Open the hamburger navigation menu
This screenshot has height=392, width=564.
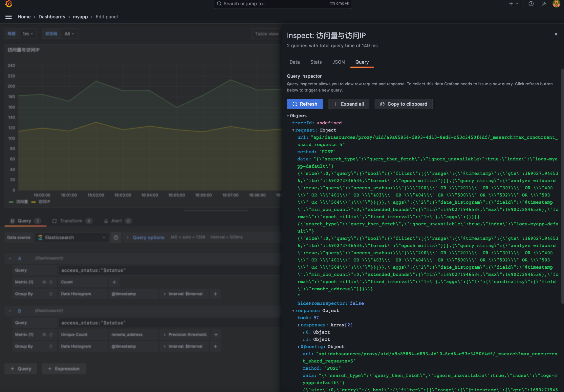pos(9,17)
